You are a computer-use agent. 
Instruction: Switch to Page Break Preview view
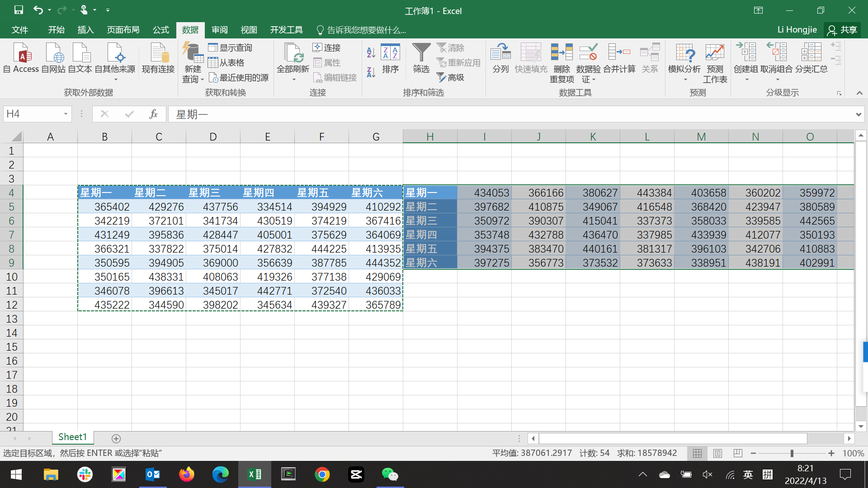coord(738,453)
